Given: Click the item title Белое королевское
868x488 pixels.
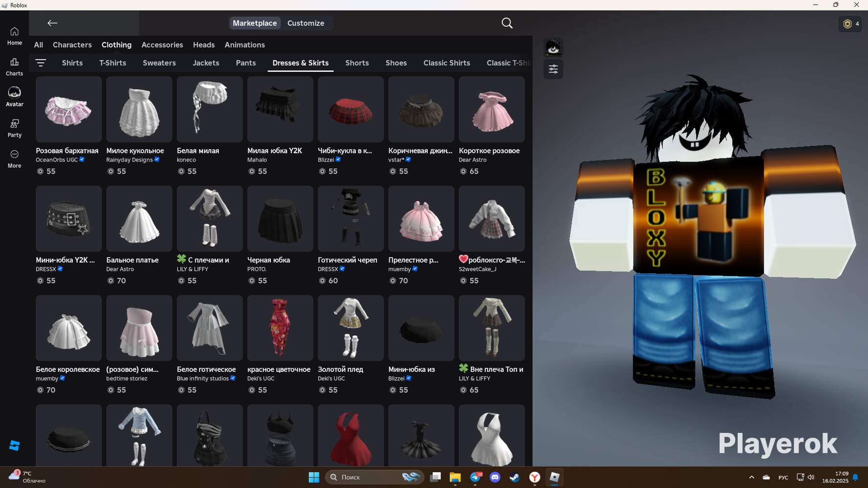Looking at the screenshot, I should (x=68, y=369).
